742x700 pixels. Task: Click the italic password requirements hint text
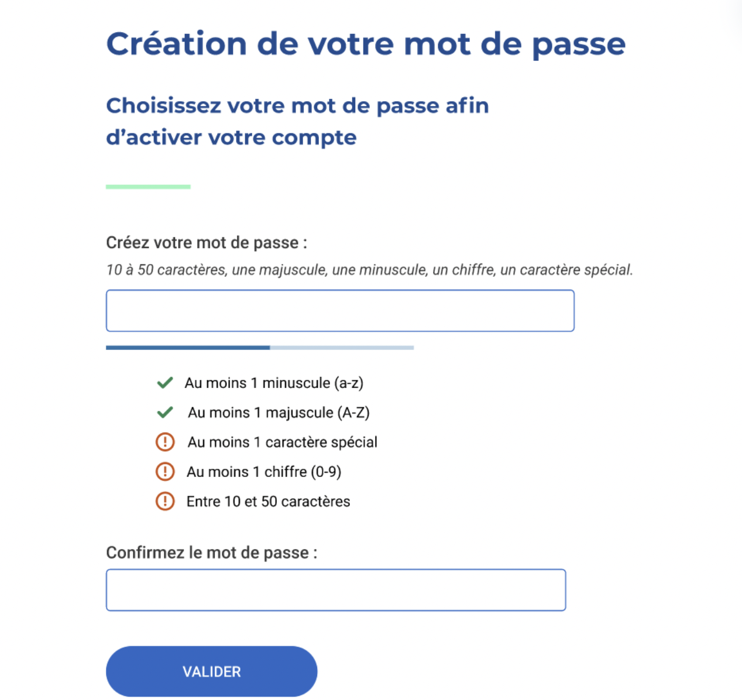click(370, 270)
